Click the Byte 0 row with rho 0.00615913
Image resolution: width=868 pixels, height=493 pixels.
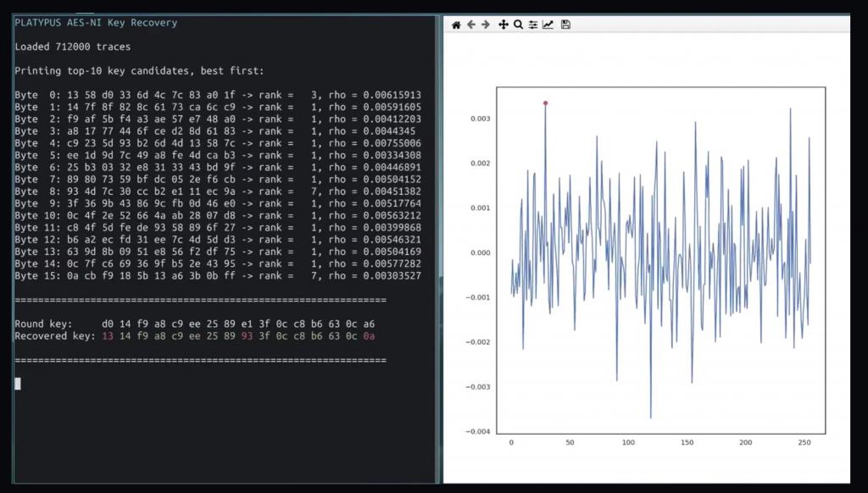click(x=218, y=95)
